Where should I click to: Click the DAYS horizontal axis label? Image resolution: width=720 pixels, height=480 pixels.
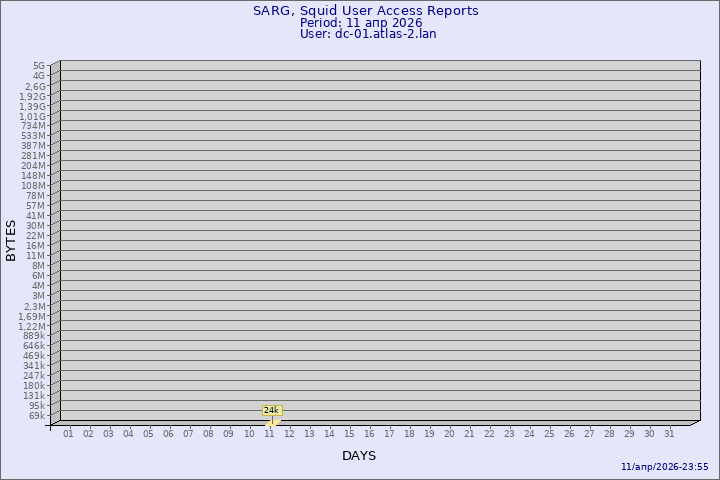point(359,456)
